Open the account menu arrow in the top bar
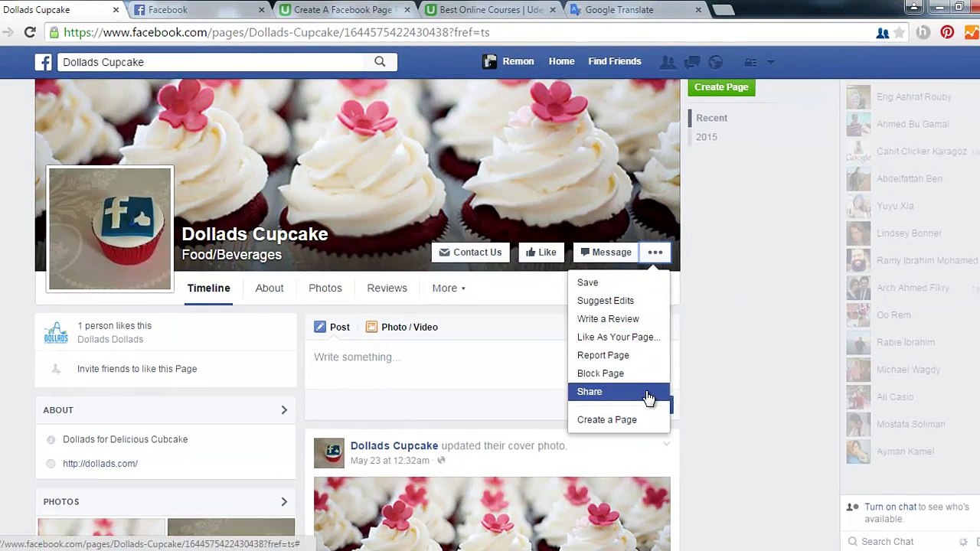Image resolution: width=980 pixels, height=551 pixels. (x=771, y=62)
